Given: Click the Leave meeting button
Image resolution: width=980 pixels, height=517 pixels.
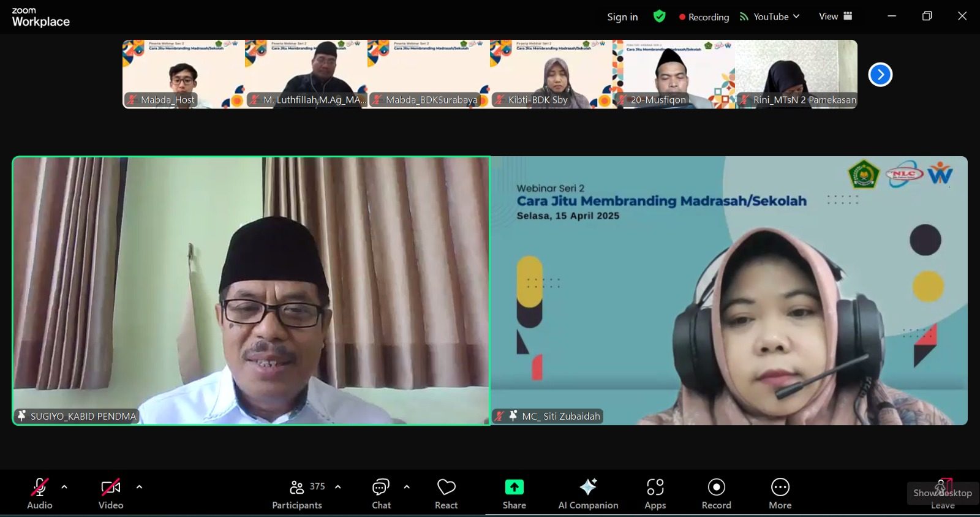Looking at the screenshot, I should [x=943, y=495].
